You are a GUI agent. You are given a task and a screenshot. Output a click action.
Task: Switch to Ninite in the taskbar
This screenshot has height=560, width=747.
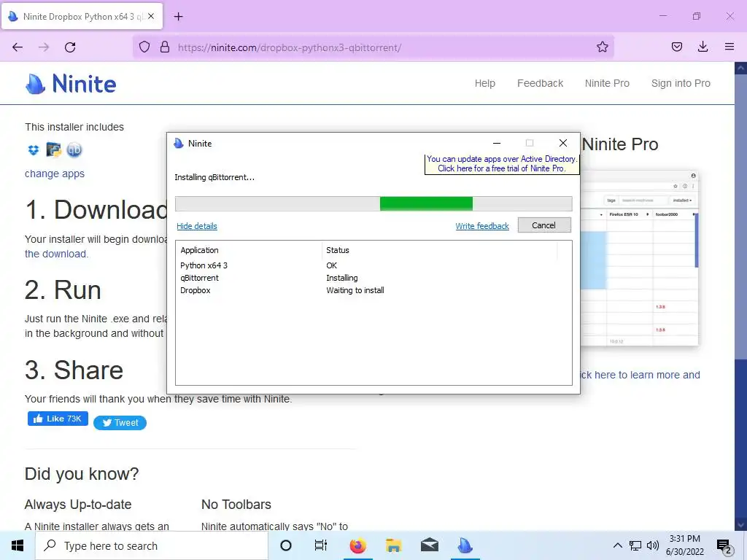pos(465,545)
